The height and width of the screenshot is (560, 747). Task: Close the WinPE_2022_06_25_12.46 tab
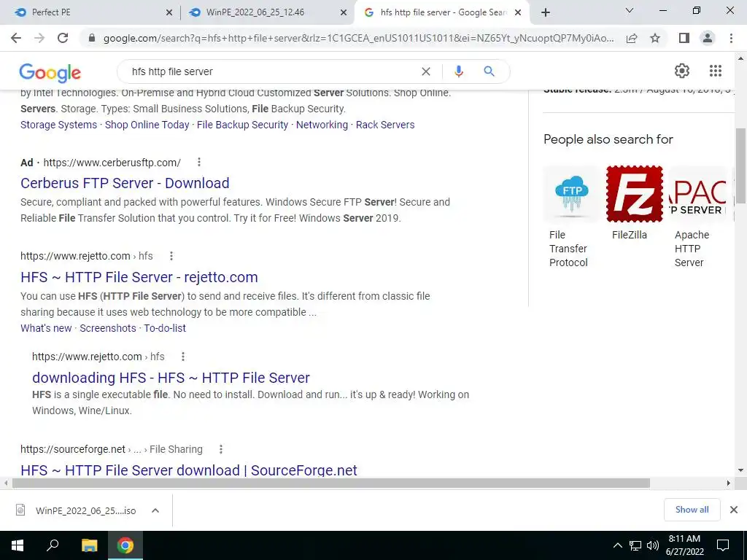(344, 13)
